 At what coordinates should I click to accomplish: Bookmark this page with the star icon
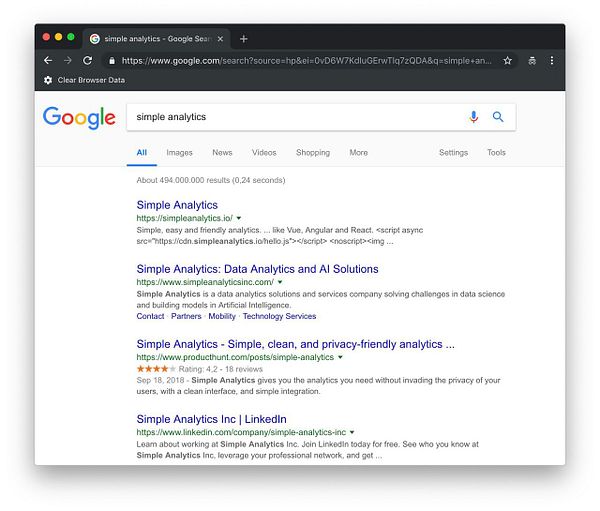507,60
